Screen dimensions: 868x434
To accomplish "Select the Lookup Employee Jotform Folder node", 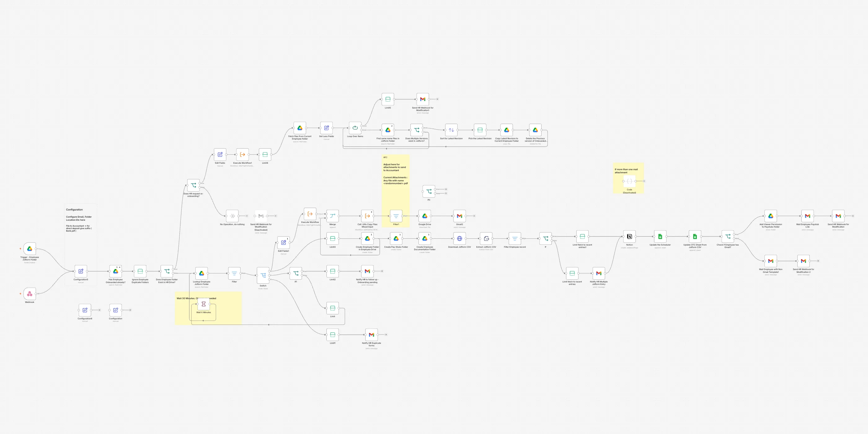I will (x=201, y=273).
